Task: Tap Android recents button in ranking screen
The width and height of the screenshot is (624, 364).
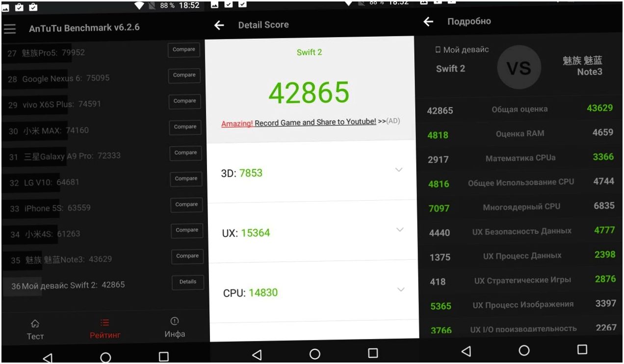Action: (164, 357)
